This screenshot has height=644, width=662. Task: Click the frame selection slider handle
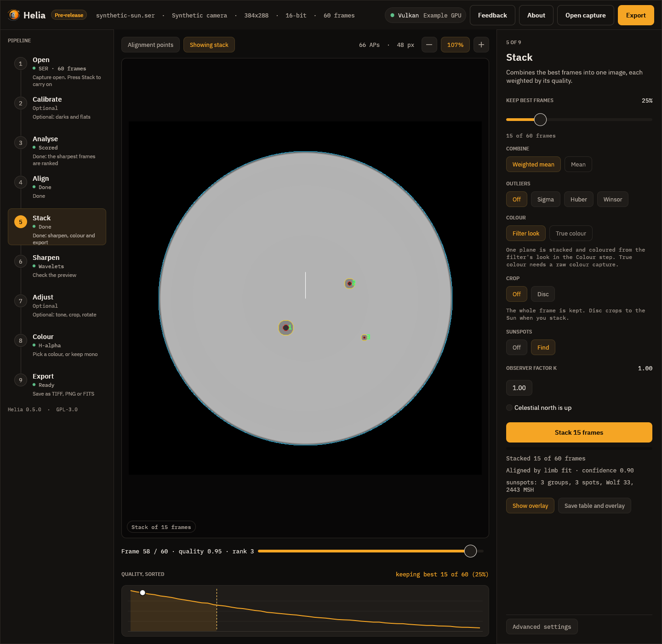[x=470, y=551]
